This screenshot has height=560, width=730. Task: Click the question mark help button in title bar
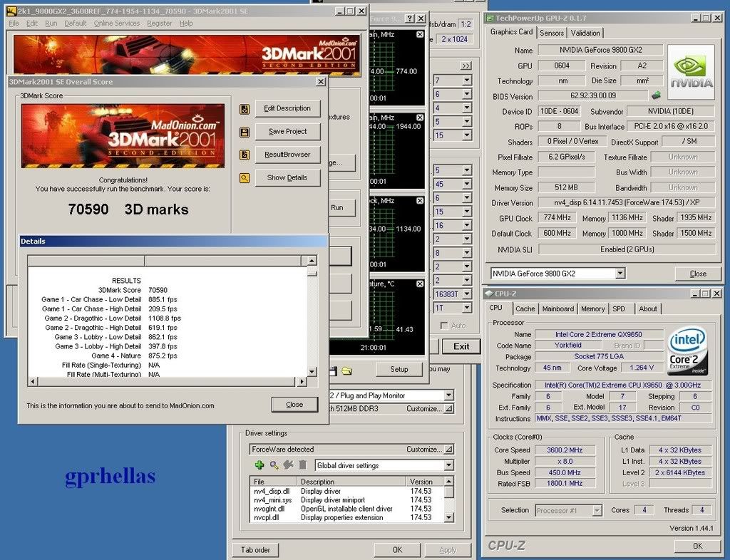(x=409, y=18)
